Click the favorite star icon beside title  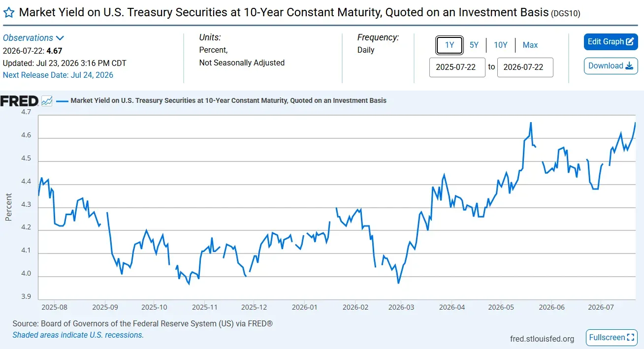[9, 13]
